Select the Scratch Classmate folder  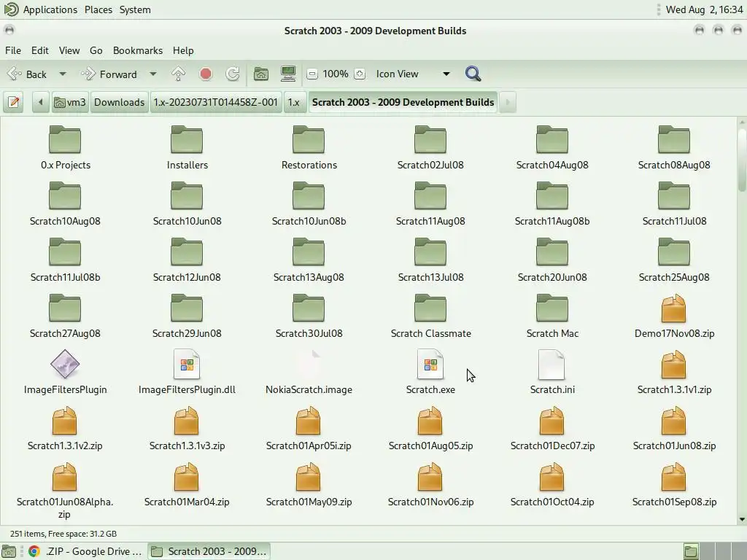pyautogui.click(x=430, y=316)
